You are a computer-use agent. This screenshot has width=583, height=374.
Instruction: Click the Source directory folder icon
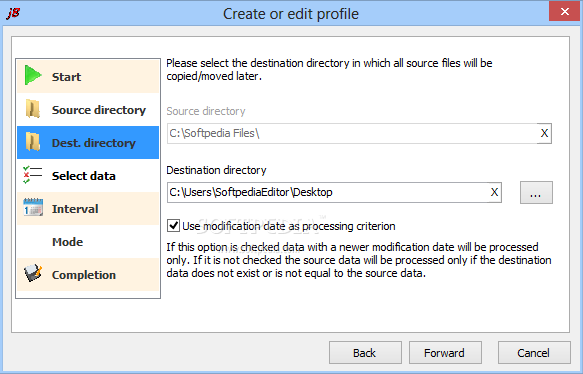pyautogui.click(x=33, y=109)
